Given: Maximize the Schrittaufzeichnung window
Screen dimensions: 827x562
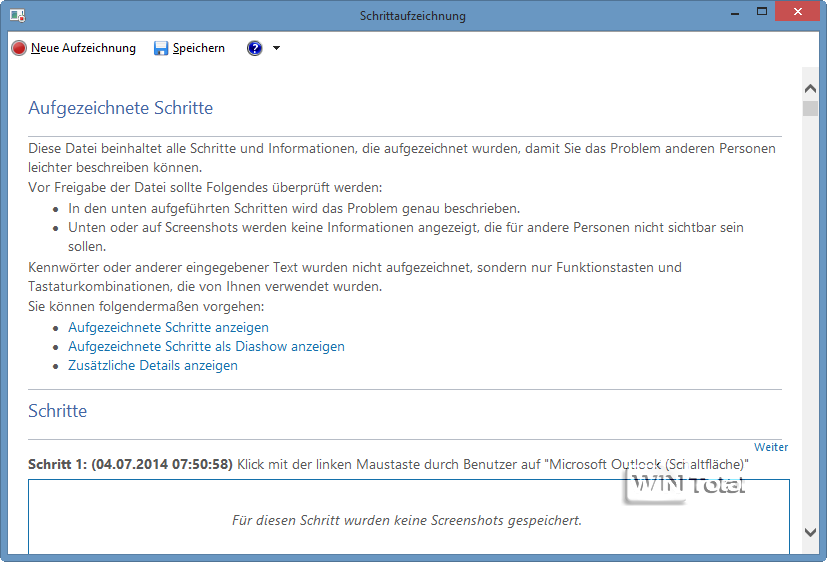Looking at the screenshot, I should pyautogui.click(x=762, y=12).
